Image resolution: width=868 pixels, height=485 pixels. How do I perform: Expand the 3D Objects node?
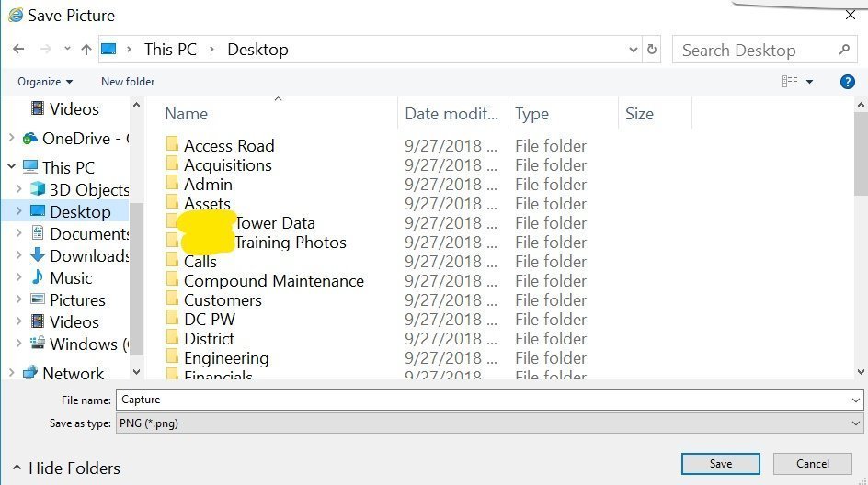click(18, 189)
